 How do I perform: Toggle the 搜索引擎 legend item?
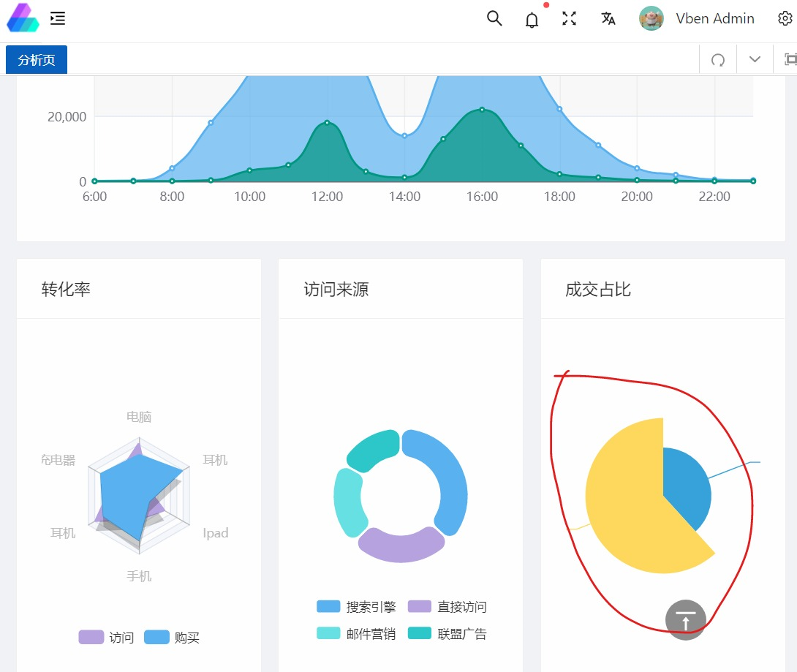tap(356, 606)
